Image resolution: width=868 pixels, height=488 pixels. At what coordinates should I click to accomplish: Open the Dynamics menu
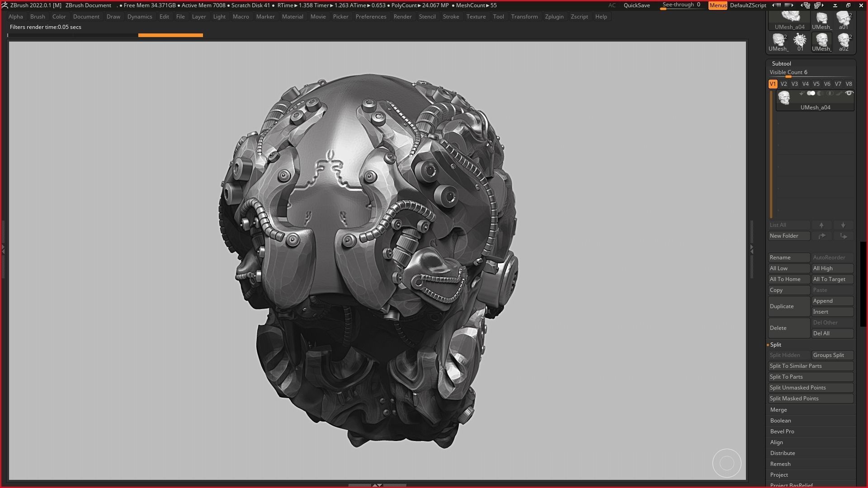(x=140, y=17)
